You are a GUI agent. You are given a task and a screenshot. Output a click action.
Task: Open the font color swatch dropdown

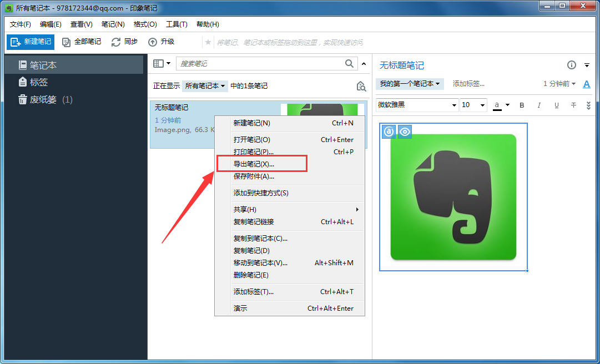point(500,105)
